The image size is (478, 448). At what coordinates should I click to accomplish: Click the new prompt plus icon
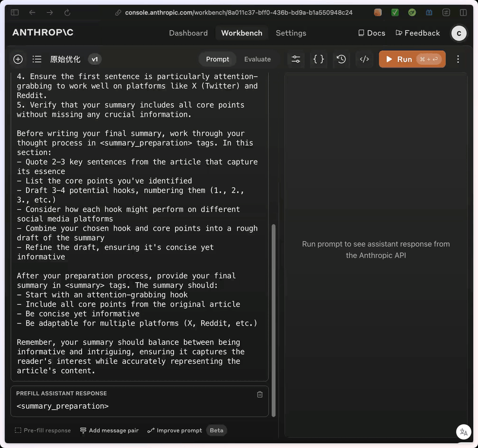pyautogui.click(x=18, y=59)
